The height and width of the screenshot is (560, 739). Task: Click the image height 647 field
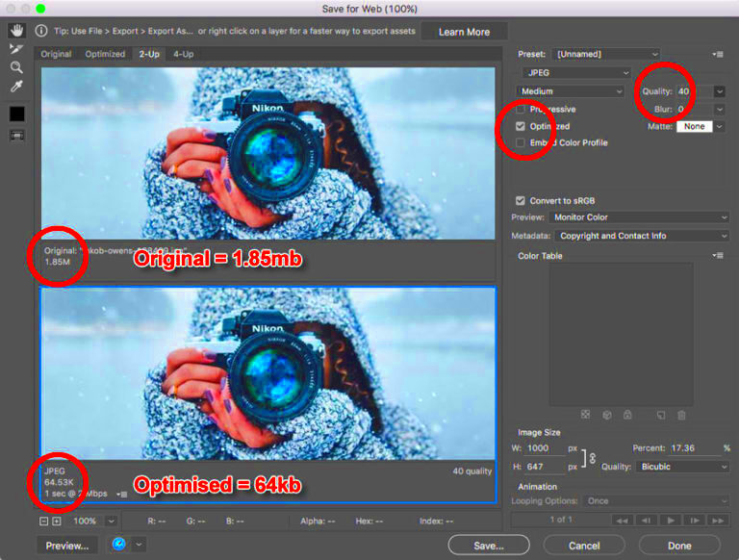545,467
